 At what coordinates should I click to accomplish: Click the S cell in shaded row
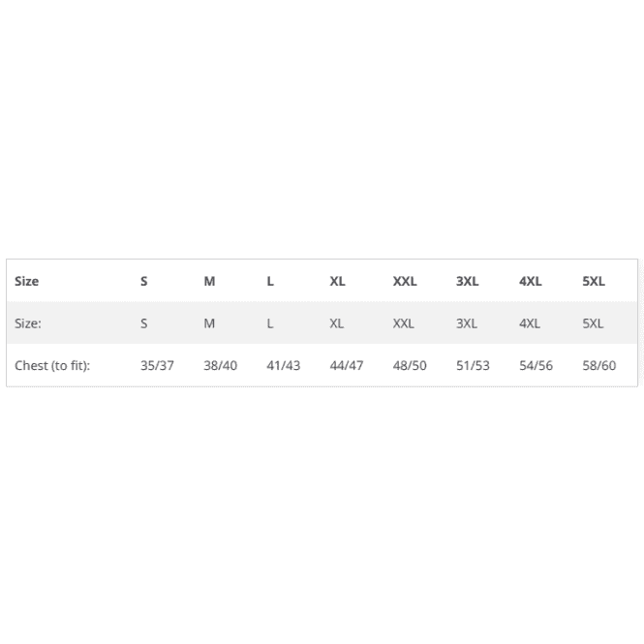tap(144, 323)
